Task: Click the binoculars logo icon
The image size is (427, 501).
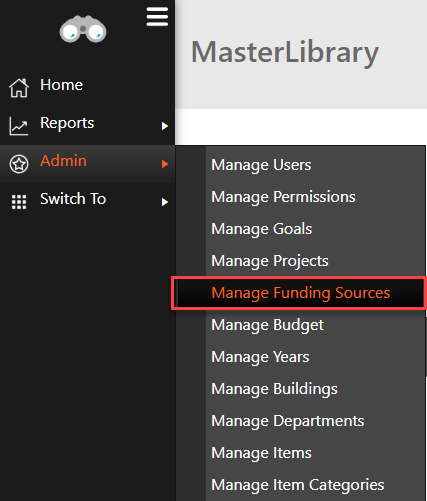Action: [83, 29]
